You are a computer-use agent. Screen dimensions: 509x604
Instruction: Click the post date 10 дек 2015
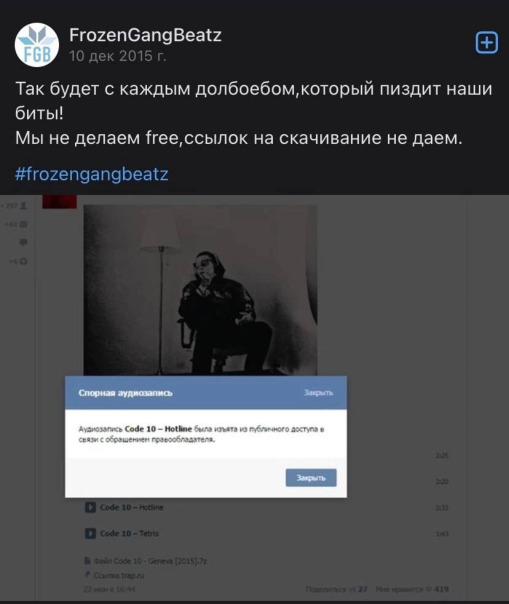click(118, 56)
